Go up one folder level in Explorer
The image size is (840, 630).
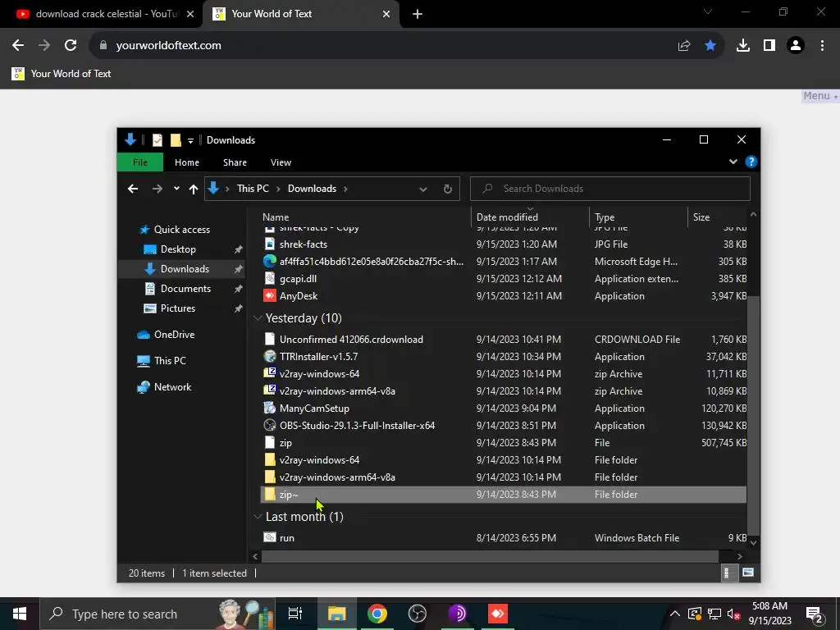(x=194, y=189)
